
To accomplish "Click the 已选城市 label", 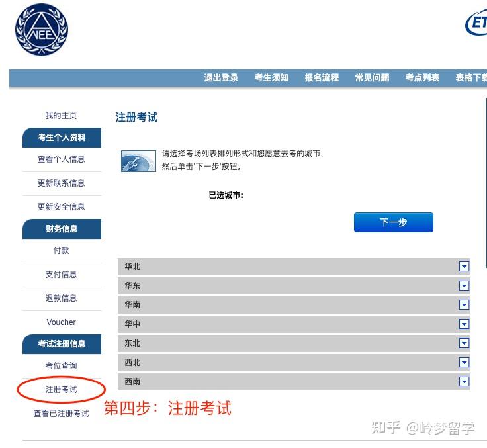I will click(226, 195).
